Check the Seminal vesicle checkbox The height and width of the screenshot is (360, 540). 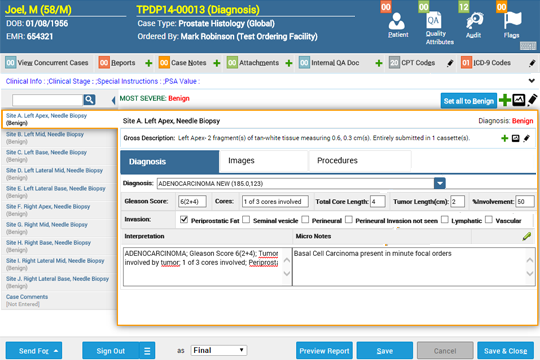(246, 219)
